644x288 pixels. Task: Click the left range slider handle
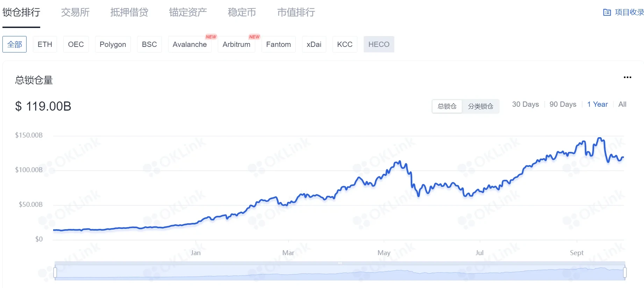pos(55,272)
